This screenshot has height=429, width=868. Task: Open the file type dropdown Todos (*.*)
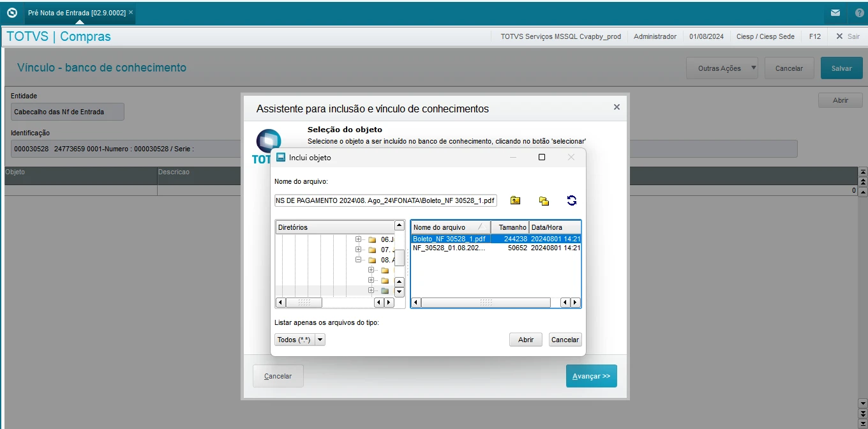point(300,340)
